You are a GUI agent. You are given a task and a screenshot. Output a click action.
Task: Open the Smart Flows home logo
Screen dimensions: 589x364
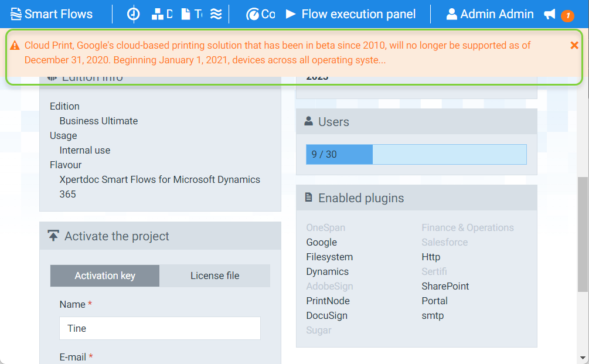click(52, 14)
